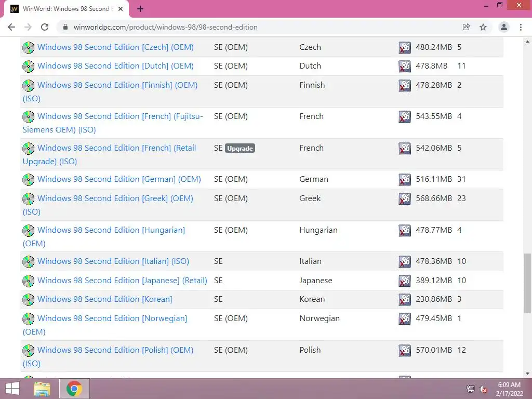Open Windows 98 Second Edition [Hungarian] link

(111, 230)
